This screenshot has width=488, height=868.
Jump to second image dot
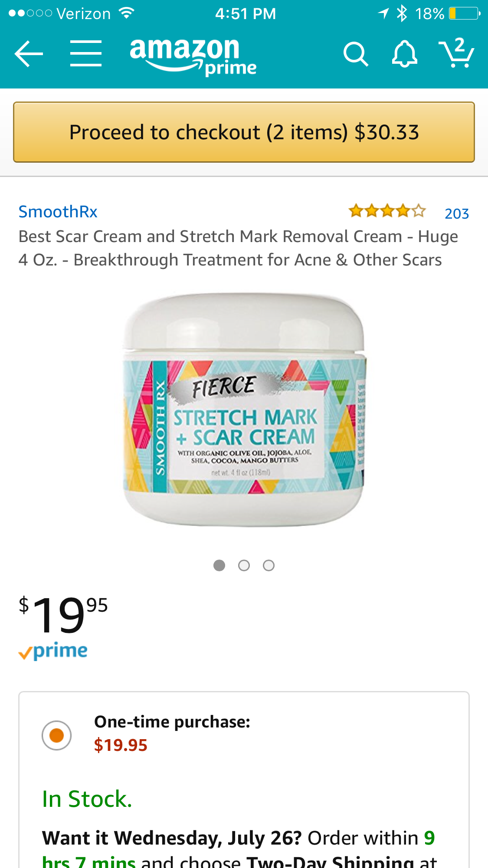point(244,566)
